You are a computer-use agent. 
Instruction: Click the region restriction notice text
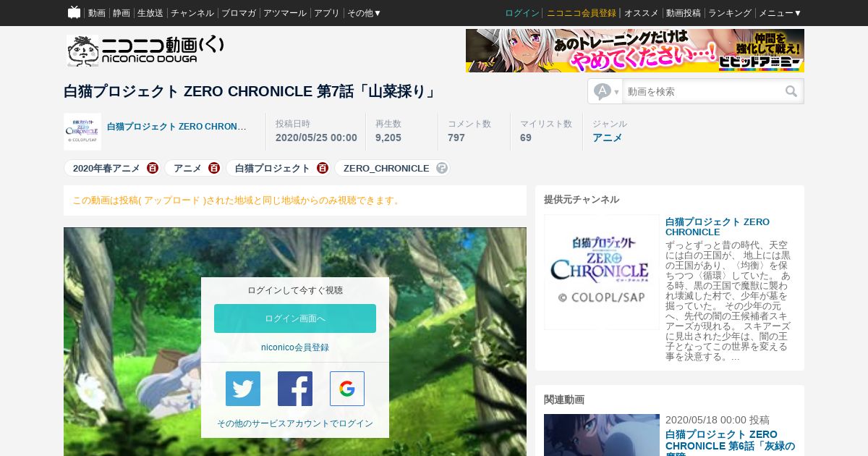(x=237, y=200)
